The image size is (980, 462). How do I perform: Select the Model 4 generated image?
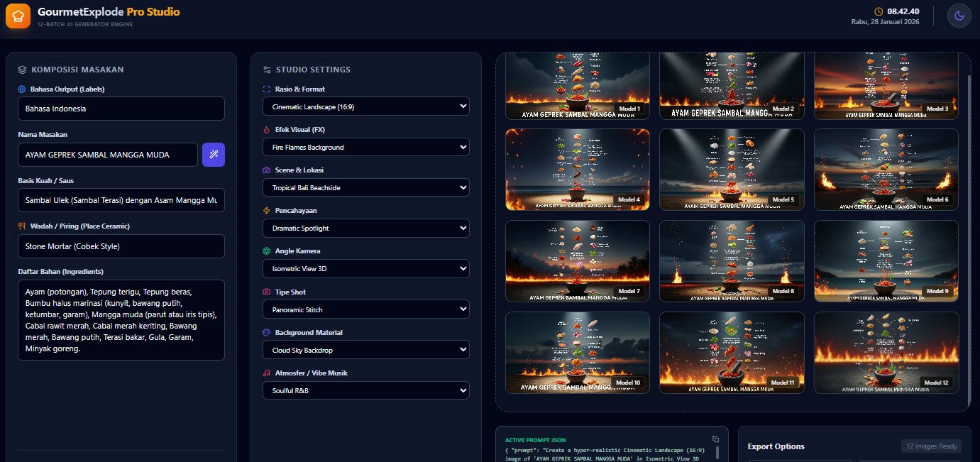pyautogui.click(x=578, y=170)
